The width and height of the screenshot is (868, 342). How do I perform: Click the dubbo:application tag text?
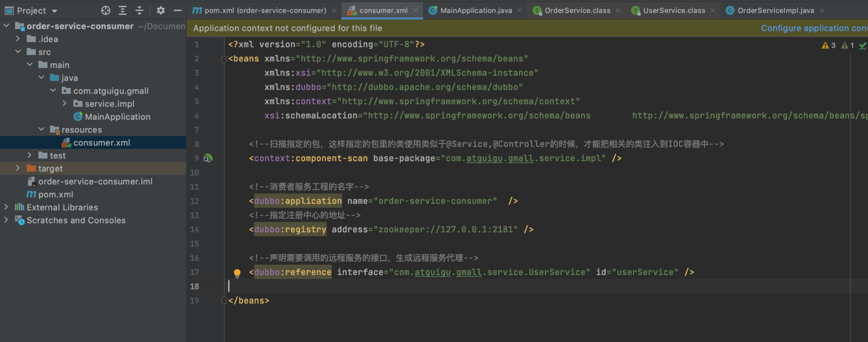pos(298,201)
